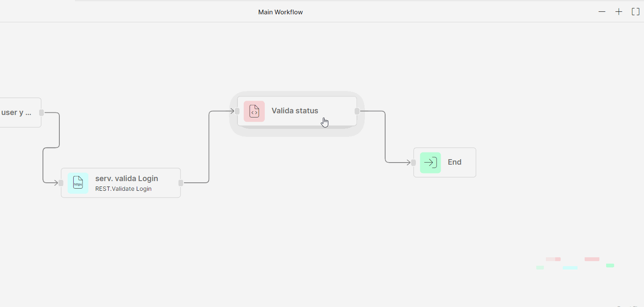Click the code document icon on Valida status node

click(254, 111)
